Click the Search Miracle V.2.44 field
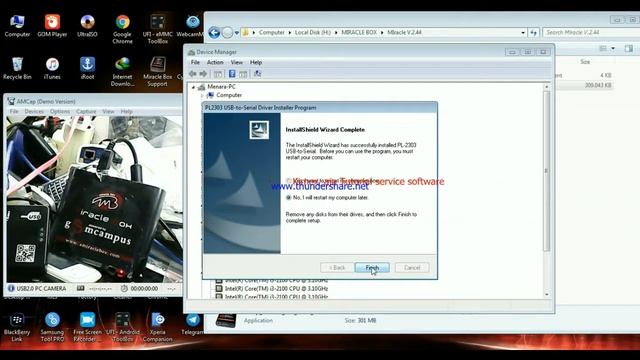 coord(590,32)
